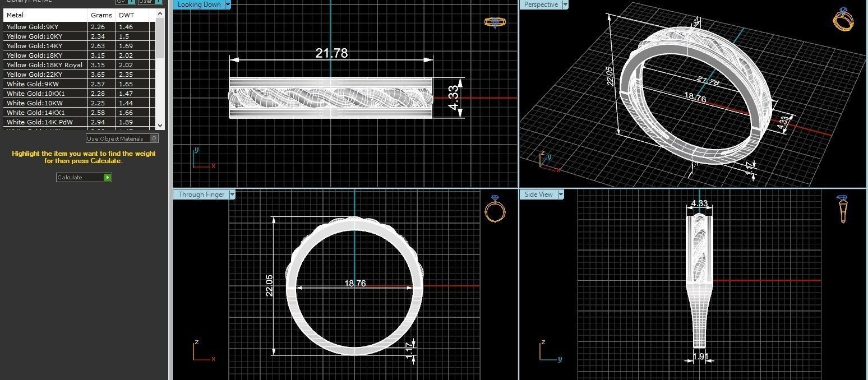Click the 18.76 dimension in Perspective view

point(695,98)
